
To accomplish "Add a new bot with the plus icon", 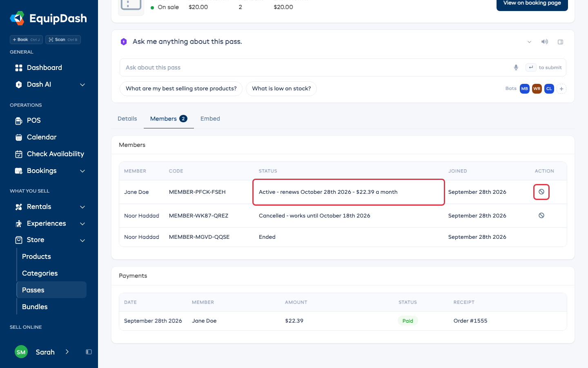I will (561, 89).
